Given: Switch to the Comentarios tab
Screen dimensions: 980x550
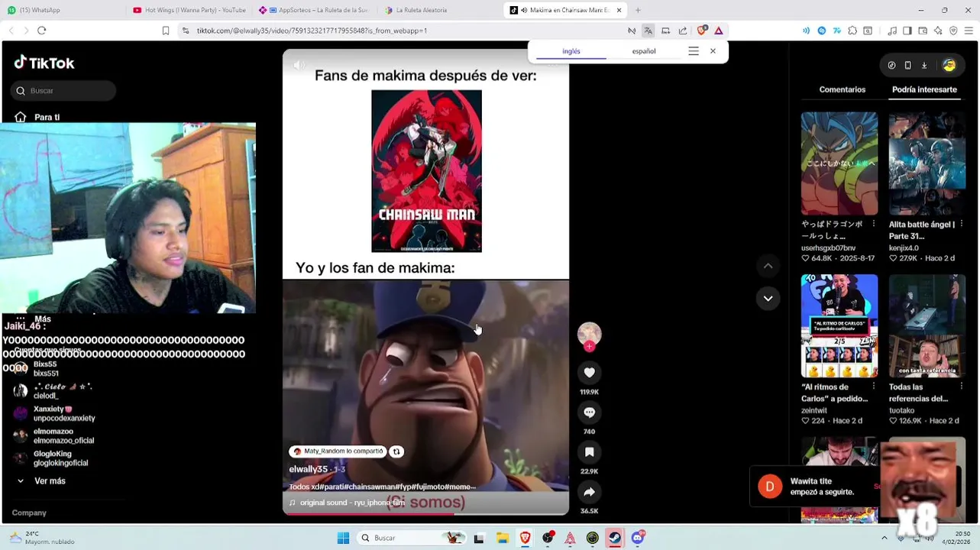Looking at the screenshot, I should (x=842, y=89).
